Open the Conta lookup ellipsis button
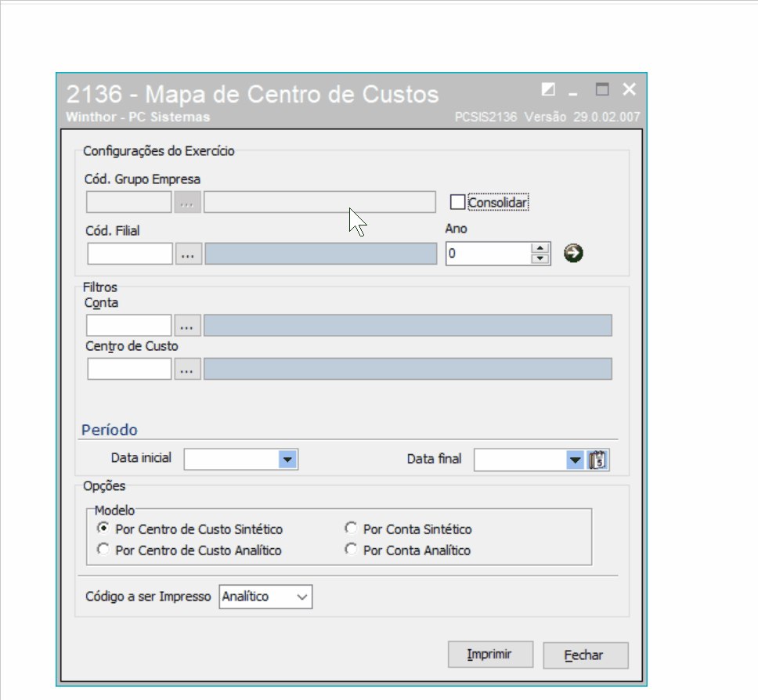758x700 pixels. point(187,326)
